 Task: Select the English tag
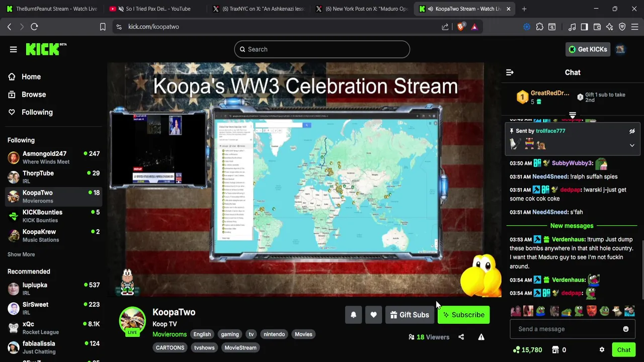[202, 334]
